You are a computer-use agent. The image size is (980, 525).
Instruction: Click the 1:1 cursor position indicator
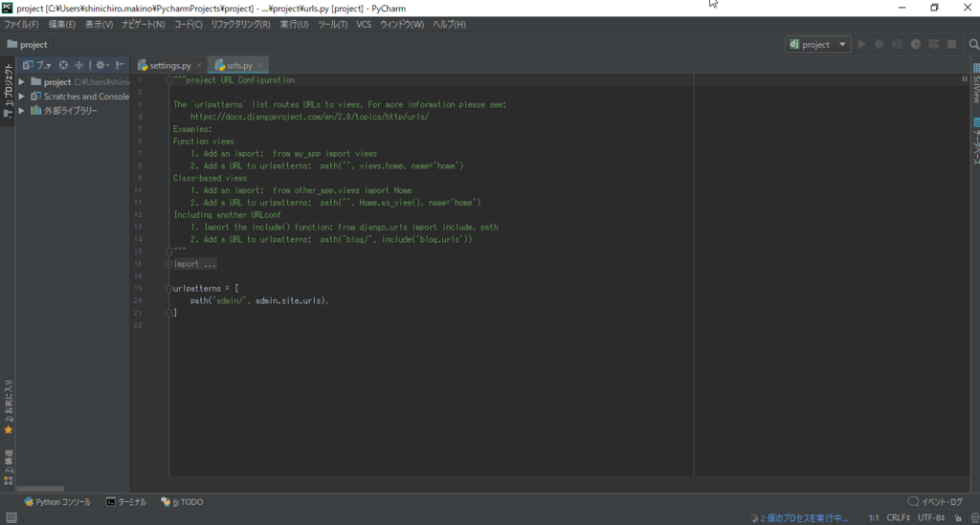click(873, 518)
